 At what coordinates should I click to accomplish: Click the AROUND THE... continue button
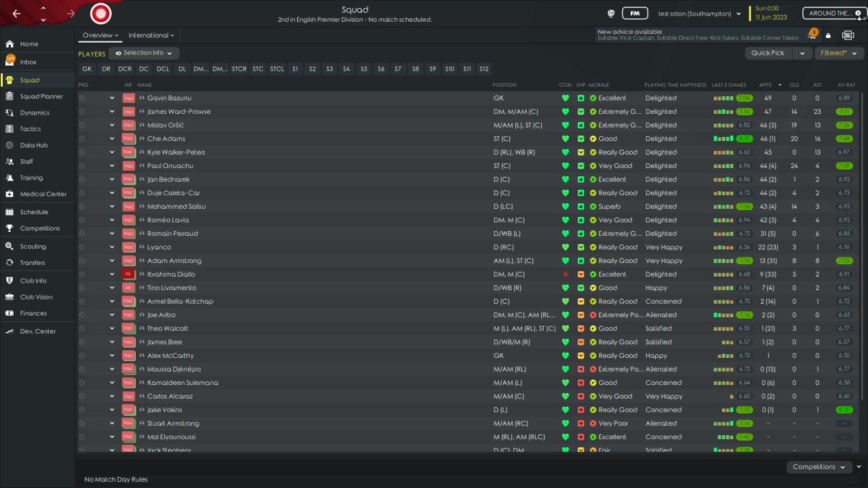pyautogui.click(x=833, y=14)
